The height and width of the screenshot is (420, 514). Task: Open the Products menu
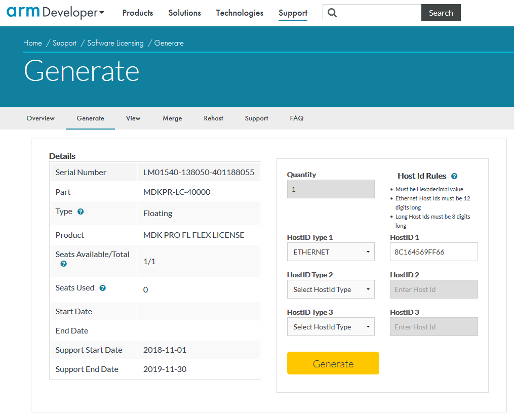138,13
